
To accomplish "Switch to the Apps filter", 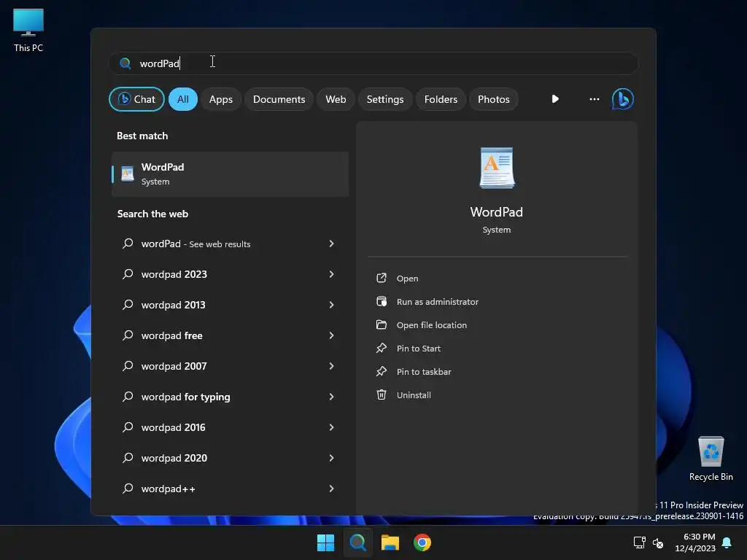I will tap(220, 99).
